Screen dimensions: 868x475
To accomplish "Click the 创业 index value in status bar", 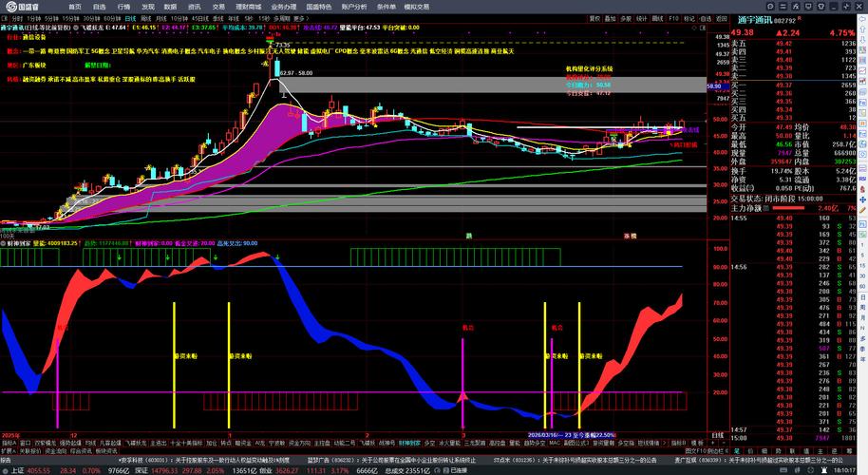I will [x=287, y=470].
